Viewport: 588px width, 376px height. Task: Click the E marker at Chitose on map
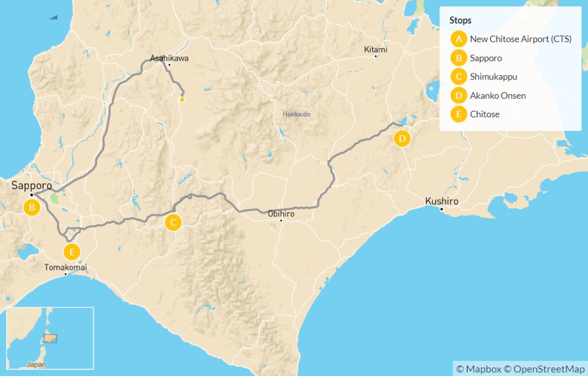click(x=72, y=252)
